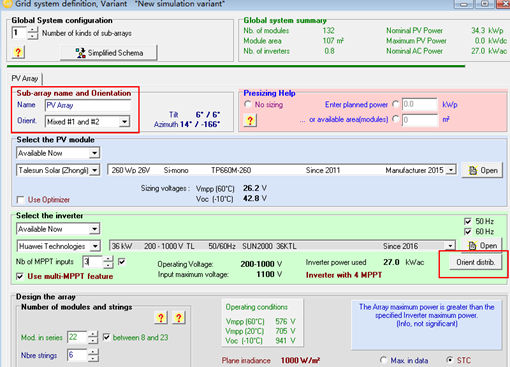Increase Nb of MPPT inputs spinner
The width and height of the screenshot is (510, 367).
coord(108,259)
